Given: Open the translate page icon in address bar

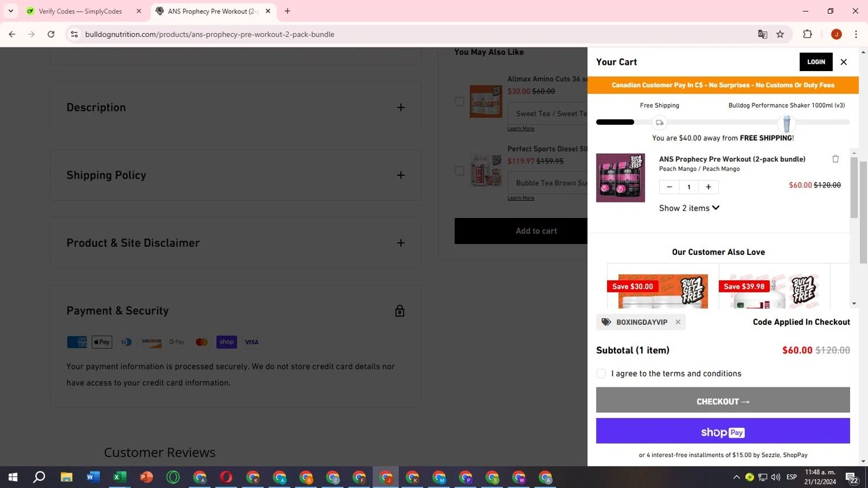Looking at the screenshot, I should [x=763, y=34].
